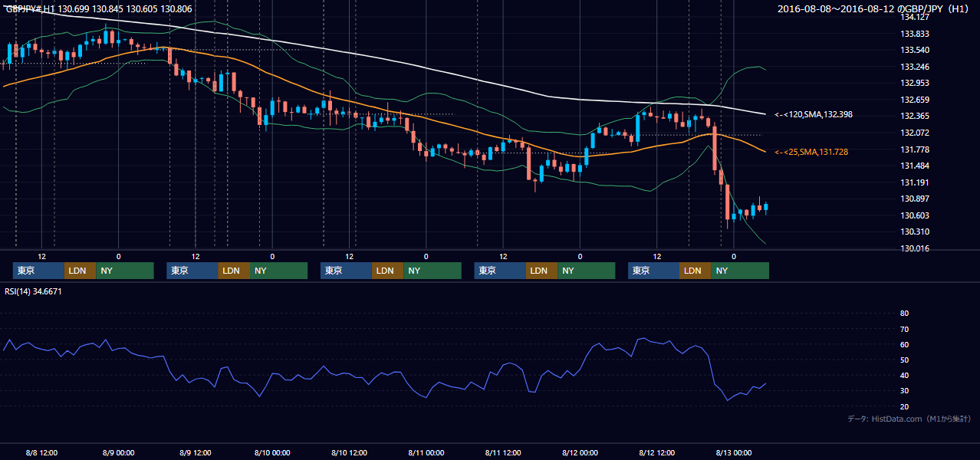Click the 25 SMA label reading 131.728
Image resolution: width=980 pixels, height=460 pixels.
coord(811,152)
